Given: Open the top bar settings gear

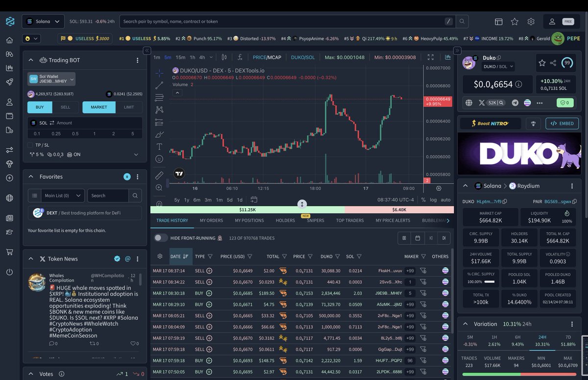Looking at the screenshot, I should [531, 22].
